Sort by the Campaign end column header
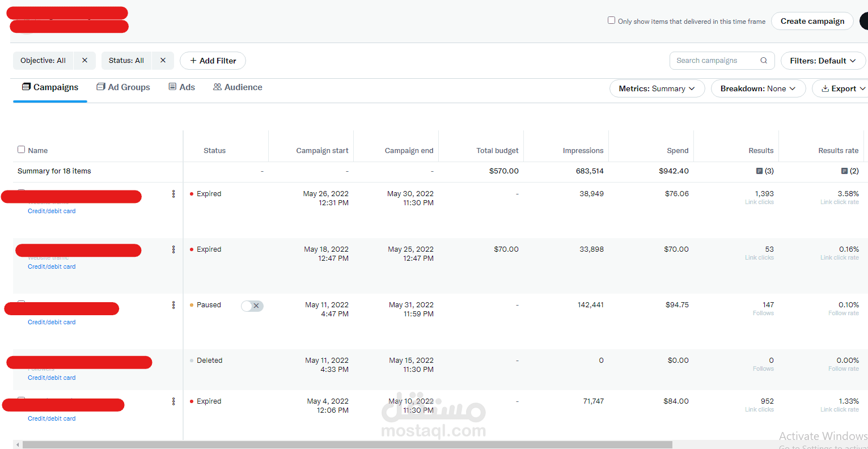Screen dimensions: 868x449 [409, 151]
